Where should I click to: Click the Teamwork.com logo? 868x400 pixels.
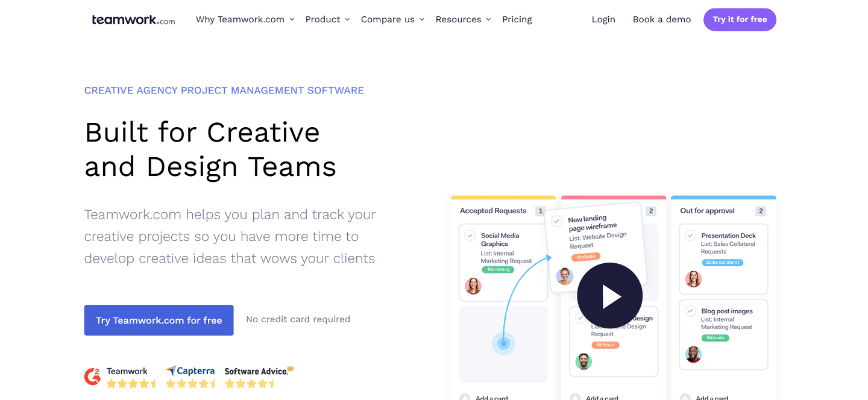(x=133, y=19)
